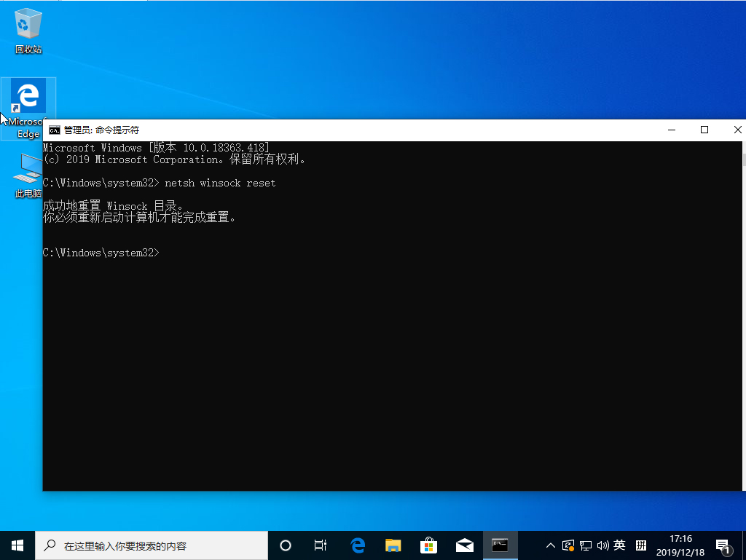Expand the hidden tray icons chevron
This screenshot has height=560, width=746.
(x=550, y=545)
